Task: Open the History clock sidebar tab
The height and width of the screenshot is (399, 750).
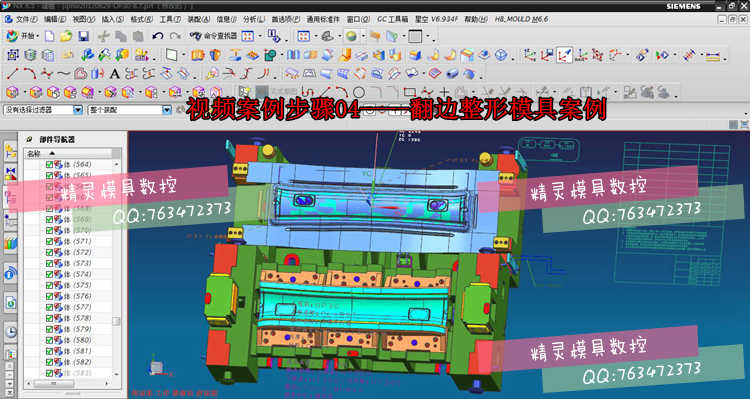Action: pyautogui.click(x=10, y=332)
